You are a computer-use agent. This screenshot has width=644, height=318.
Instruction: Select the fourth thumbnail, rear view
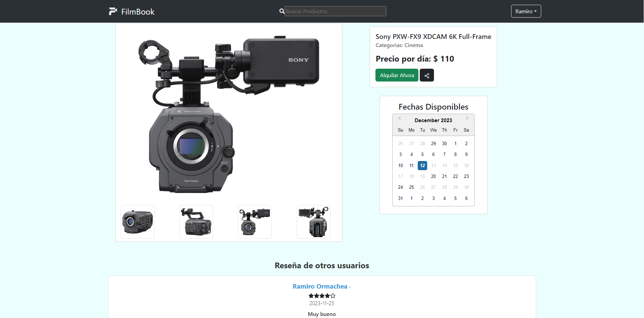pos(314,222)
